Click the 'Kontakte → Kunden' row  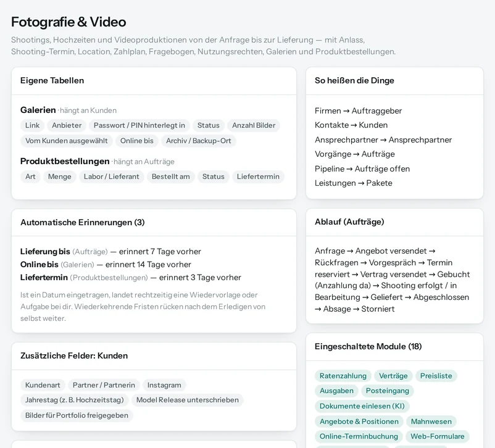351,125
